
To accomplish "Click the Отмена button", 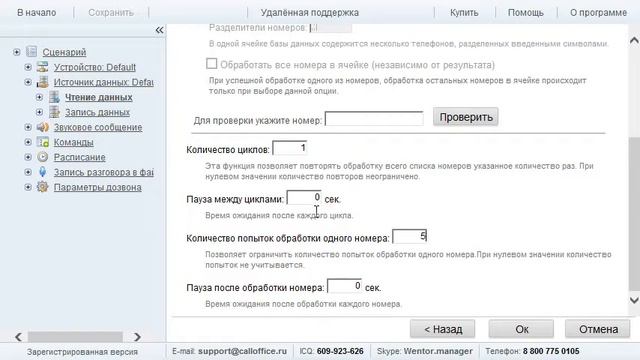I will [x=598, y=329].
